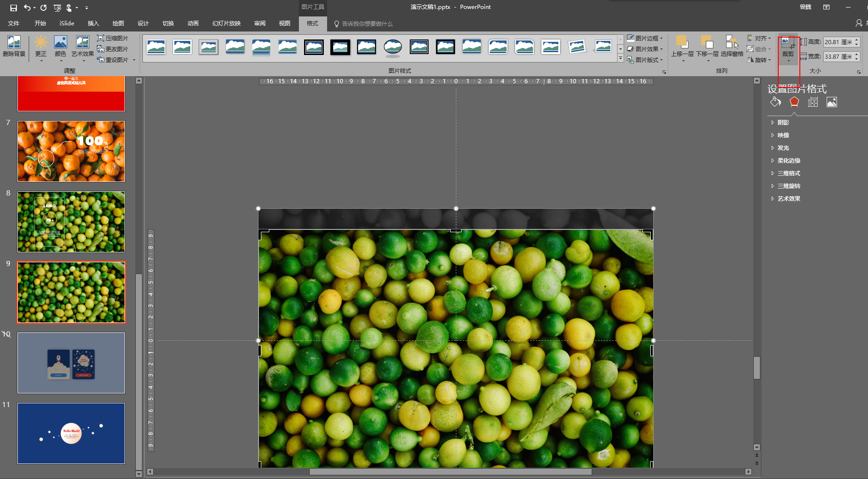Open dropdown arrow next to 重设图片
Screen dimensions: 868x479
click(x=134, y=60)
